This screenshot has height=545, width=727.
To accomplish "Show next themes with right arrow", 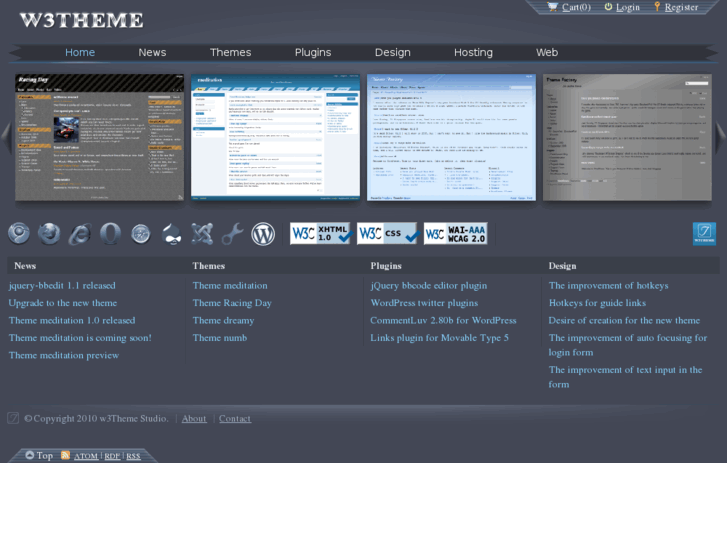I will [721, 138].
